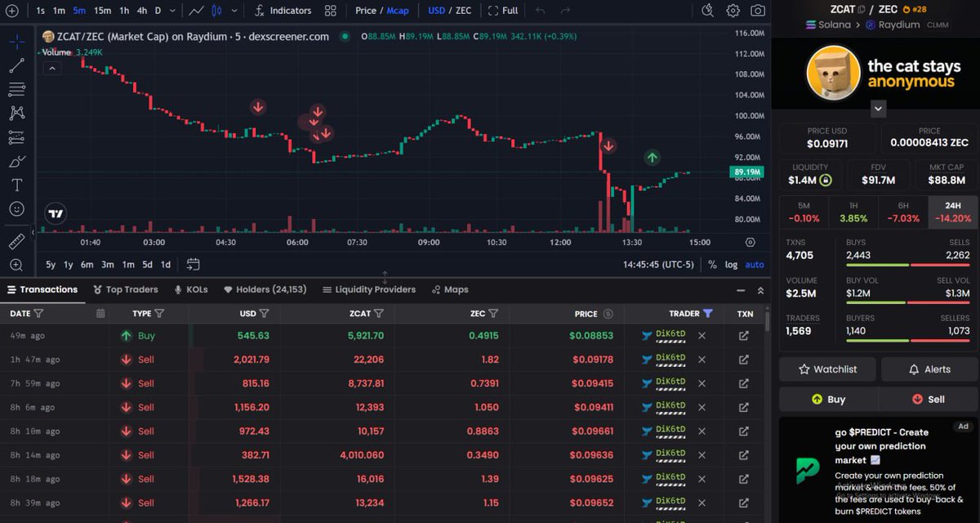Open the quick search icon in toolbar
The image size is (980, 523).
tap(708, 11)
